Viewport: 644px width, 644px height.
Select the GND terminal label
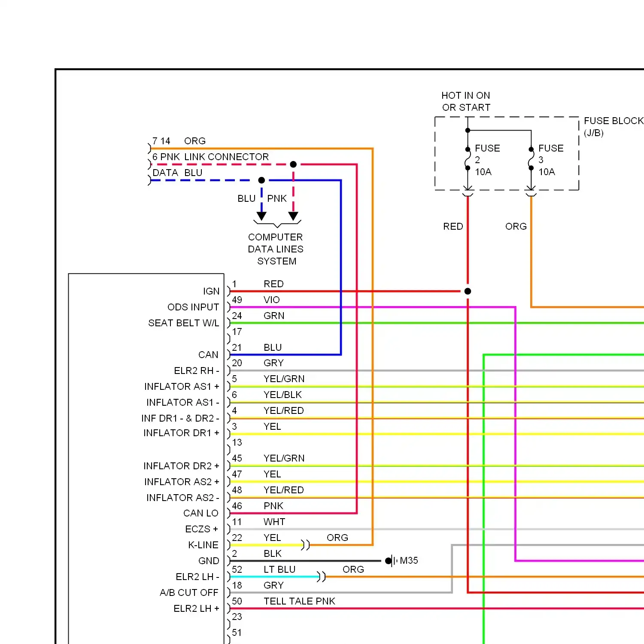pyautogui.click(x=209, y=561)
